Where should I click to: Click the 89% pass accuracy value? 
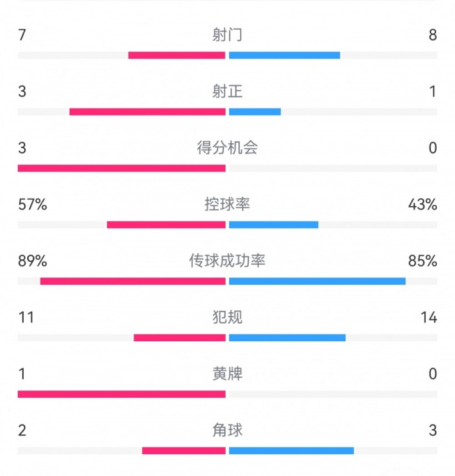coord(33,261)
